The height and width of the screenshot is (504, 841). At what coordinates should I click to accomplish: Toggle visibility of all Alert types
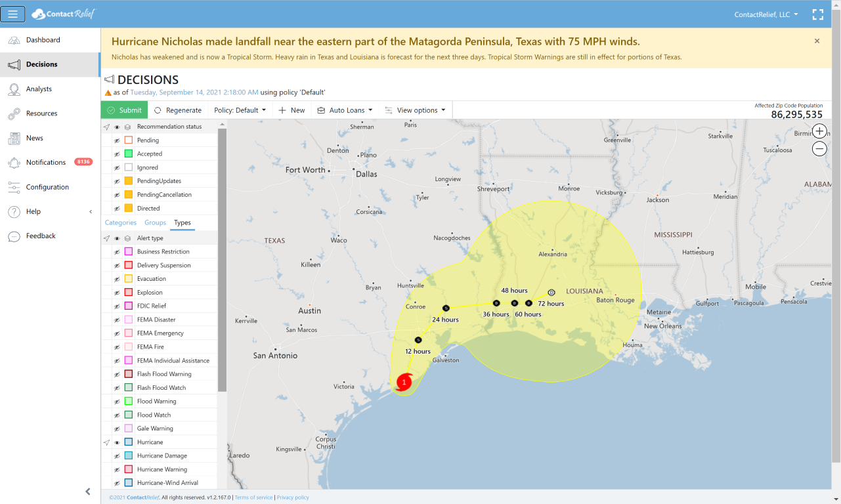click(117, 238)
